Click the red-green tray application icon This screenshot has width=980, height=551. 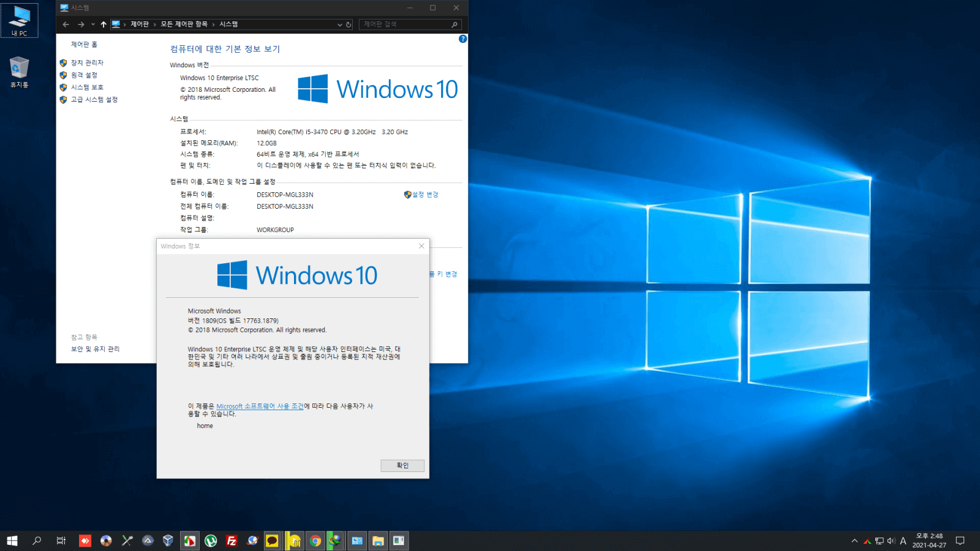tap(867, 541)
